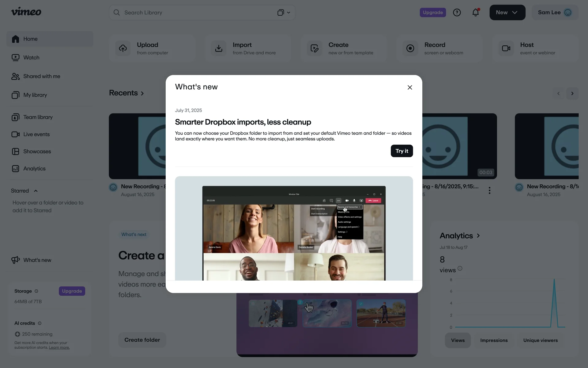The height and width of the screenshot is (368, 588).
Task: Click the Record screen or webcam icon
Action: tap(410, 48)
